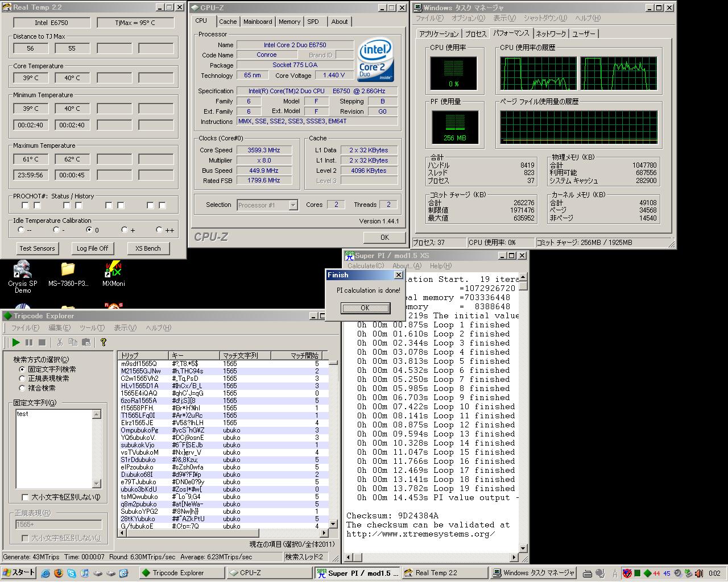Click the 固定文字列 text input area
Viewport: 728px width, 582px height.
pyautogui.click(x=53, y=448)
